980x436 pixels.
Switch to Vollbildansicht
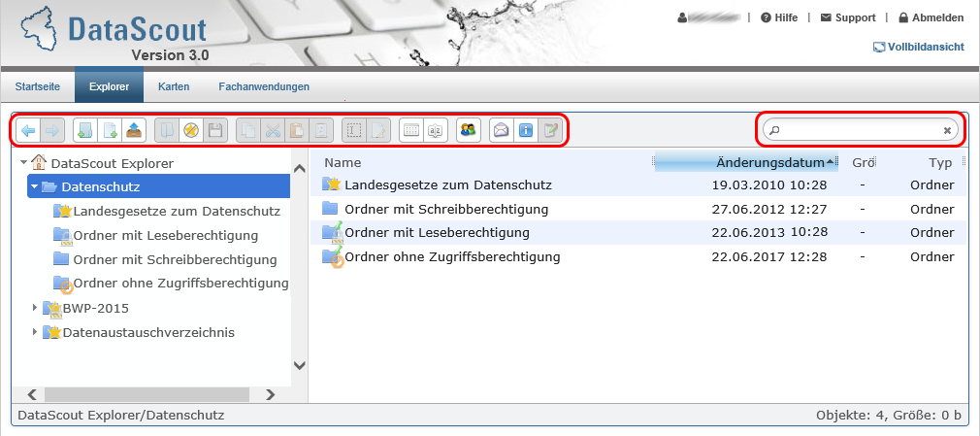919,47
